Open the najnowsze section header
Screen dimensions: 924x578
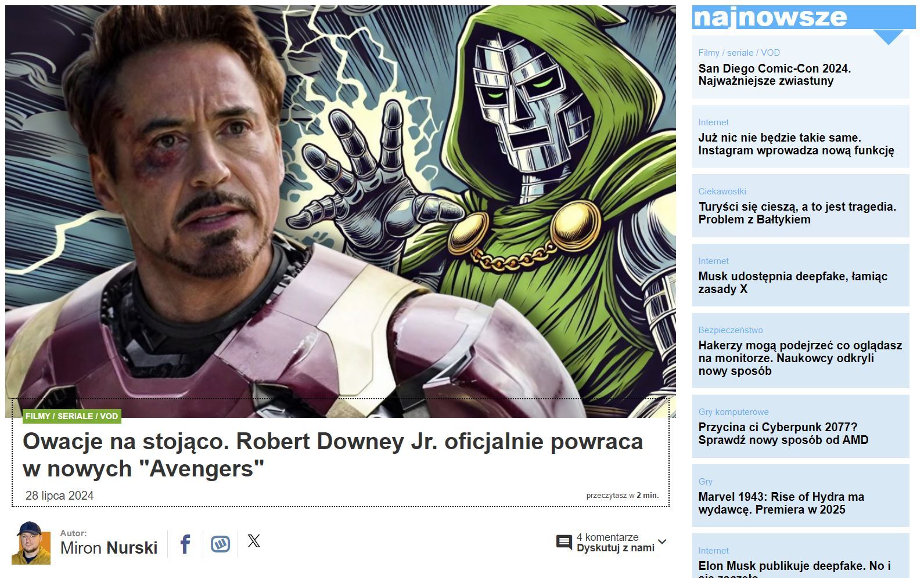coord(804,17)
